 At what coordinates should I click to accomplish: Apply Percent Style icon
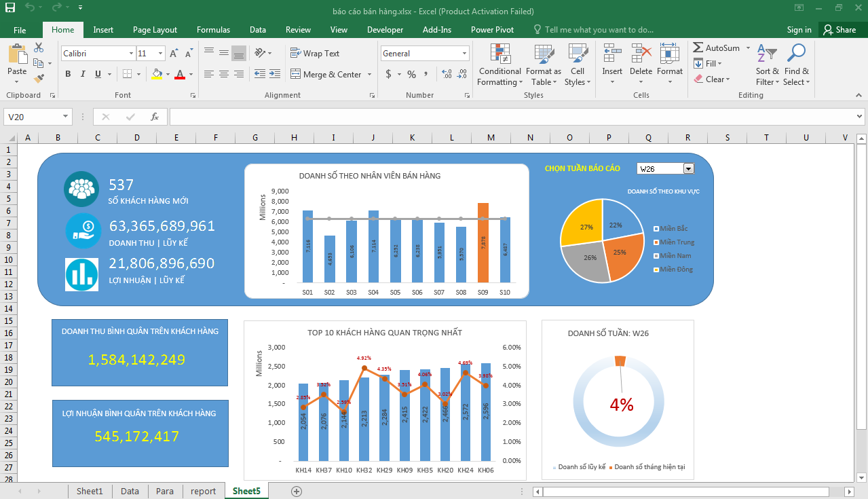tap(411, 74)
